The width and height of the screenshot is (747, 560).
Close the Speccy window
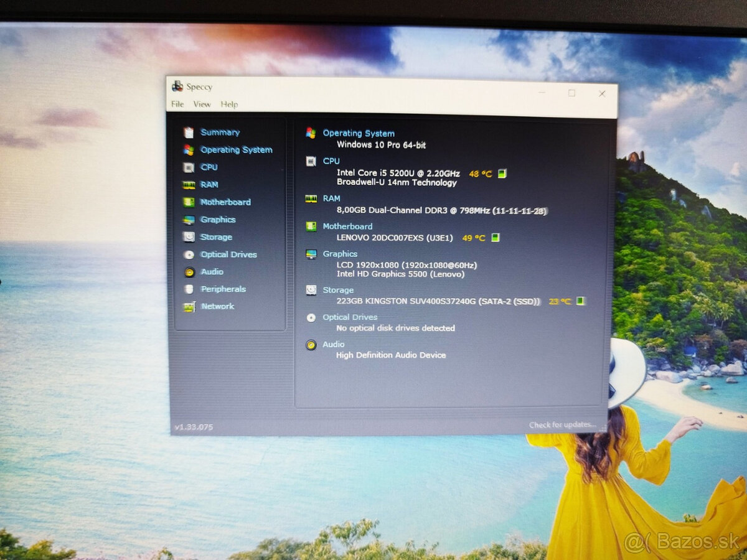pyautogui.click(x=602, y=93)
